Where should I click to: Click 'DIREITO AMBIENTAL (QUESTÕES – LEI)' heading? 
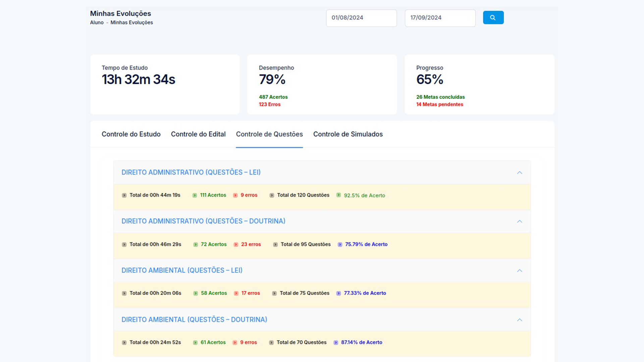coord(182,270)
